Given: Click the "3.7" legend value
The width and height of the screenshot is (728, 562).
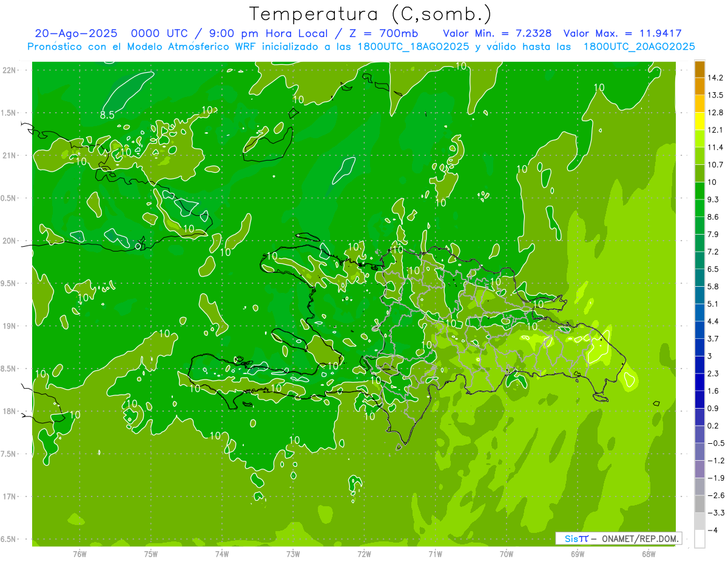Looking at the screenshot, I should coord(713,339).
